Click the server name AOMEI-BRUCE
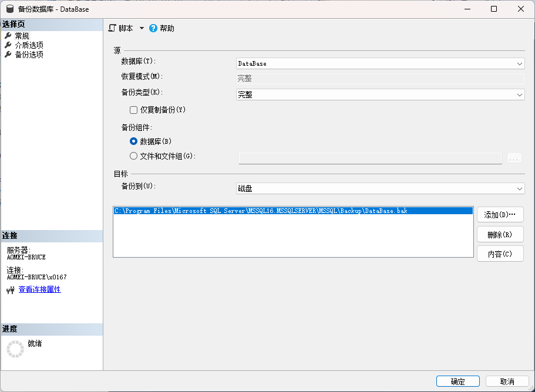This screenshot has width=535, height=392. point(26,258)
